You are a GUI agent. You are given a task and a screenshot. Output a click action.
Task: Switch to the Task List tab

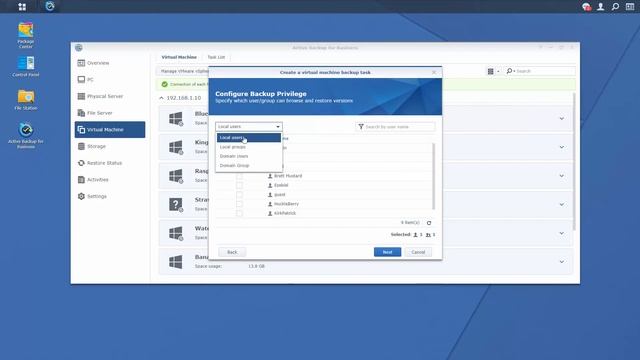pos(216,57)
